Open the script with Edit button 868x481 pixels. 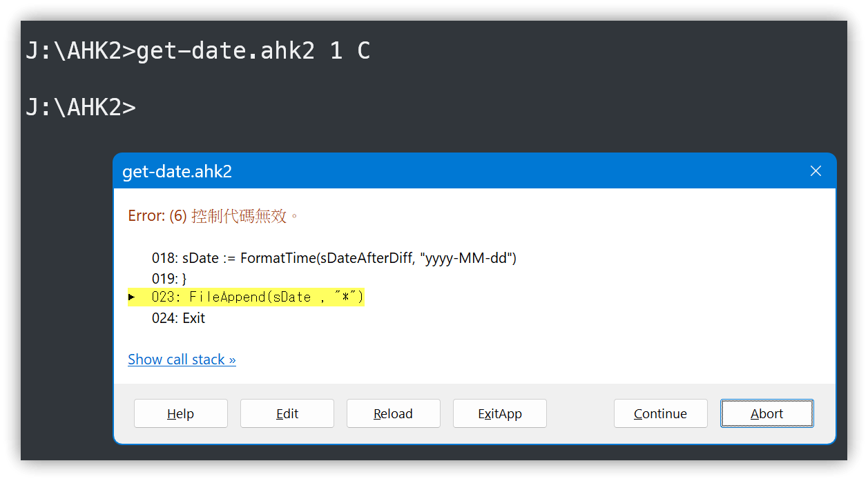pos(287,413)
